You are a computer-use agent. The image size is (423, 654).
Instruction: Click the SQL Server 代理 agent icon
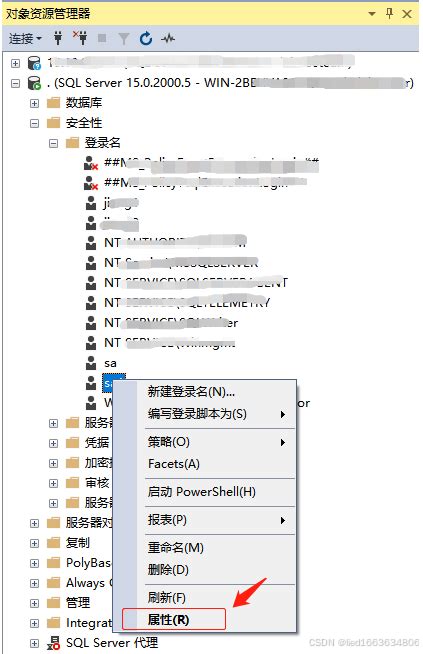[53, 643]
